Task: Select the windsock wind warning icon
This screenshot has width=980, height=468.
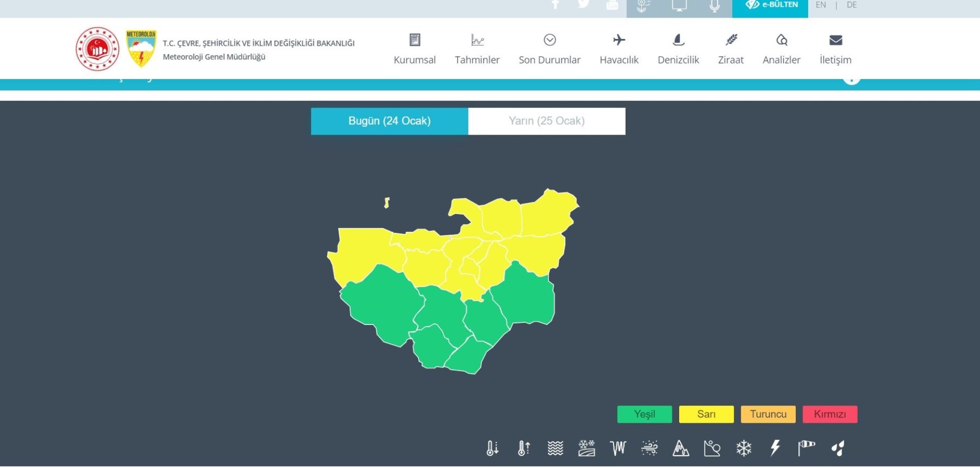Action: [806, 448]
